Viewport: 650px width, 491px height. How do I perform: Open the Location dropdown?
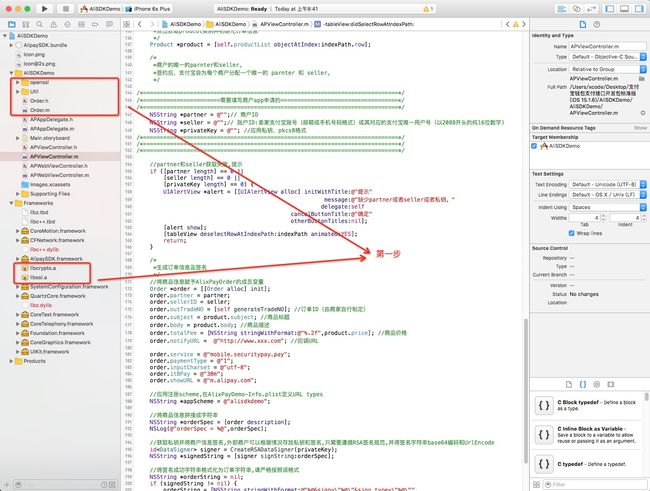pos(607,69)
